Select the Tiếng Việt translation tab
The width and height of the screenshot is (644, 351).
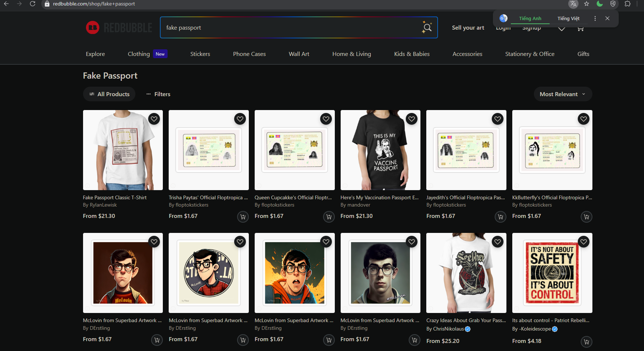coord(568,18)
